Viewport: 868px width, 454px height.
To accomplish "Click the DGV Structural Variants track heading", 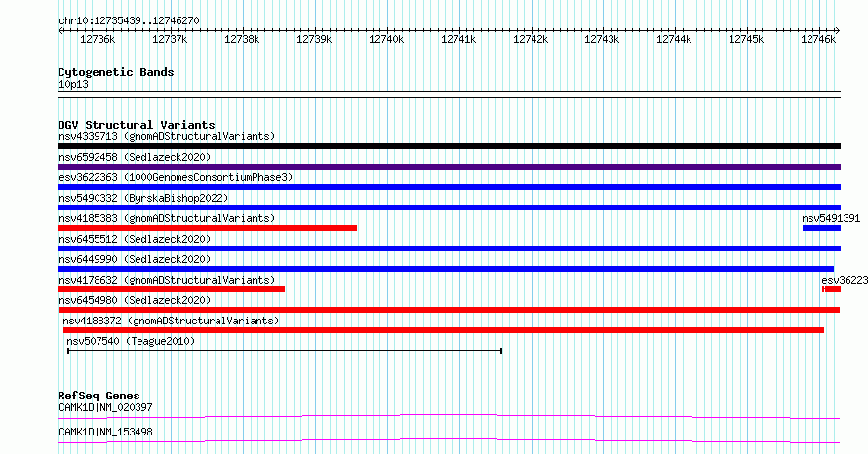I will click(137, 125).
